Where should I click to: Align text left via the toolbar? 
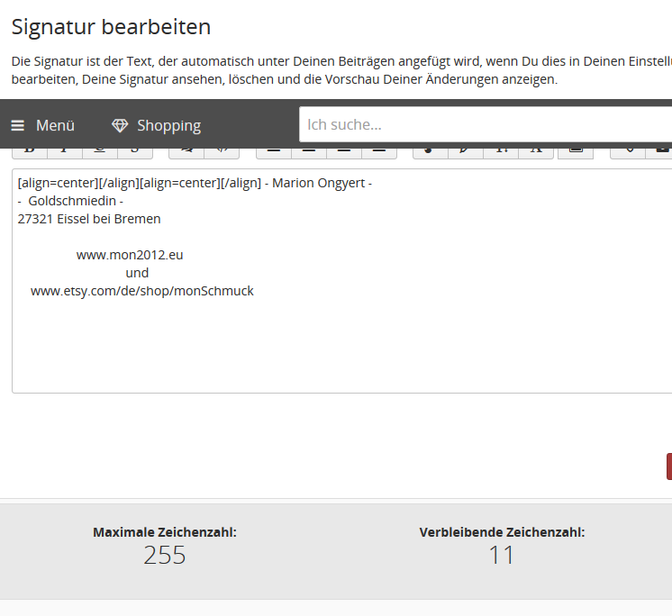[274, 149]
